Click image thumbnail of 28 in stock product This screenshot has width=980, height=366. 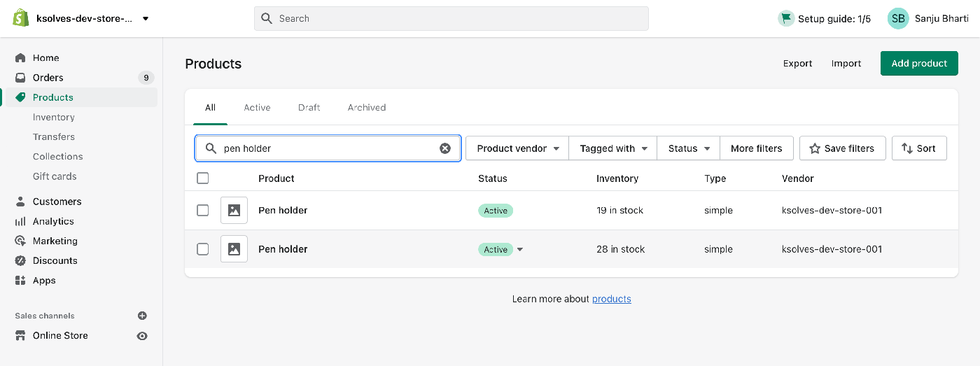(234, 249)
